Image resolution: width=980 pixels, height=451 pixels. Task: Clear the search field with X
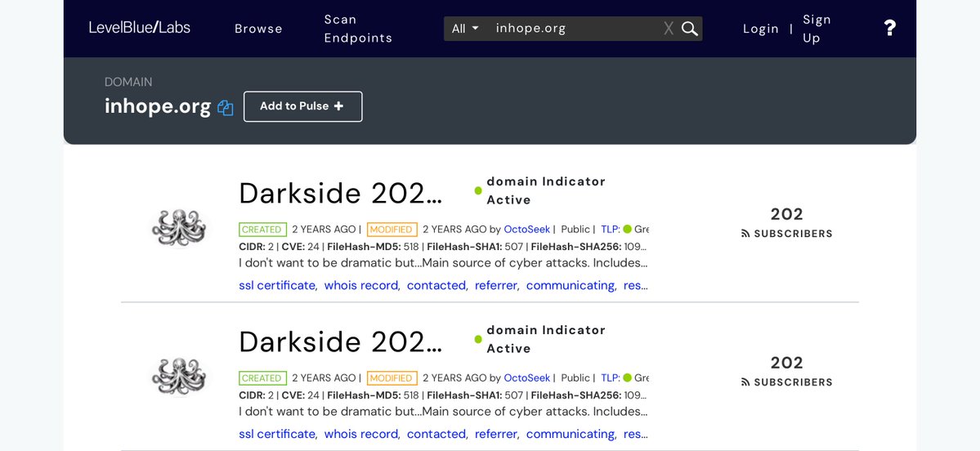click(669, 29)
